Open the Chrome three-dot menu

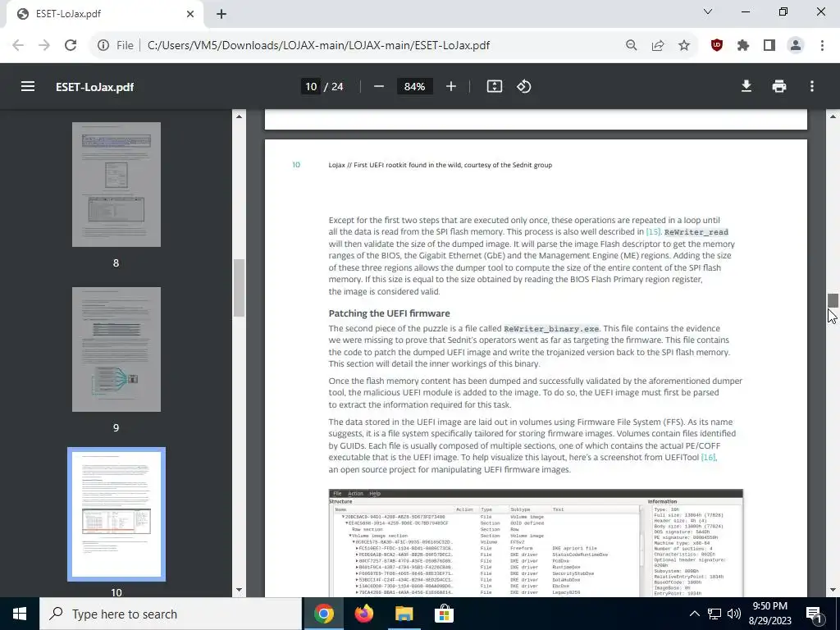(822, 45)
